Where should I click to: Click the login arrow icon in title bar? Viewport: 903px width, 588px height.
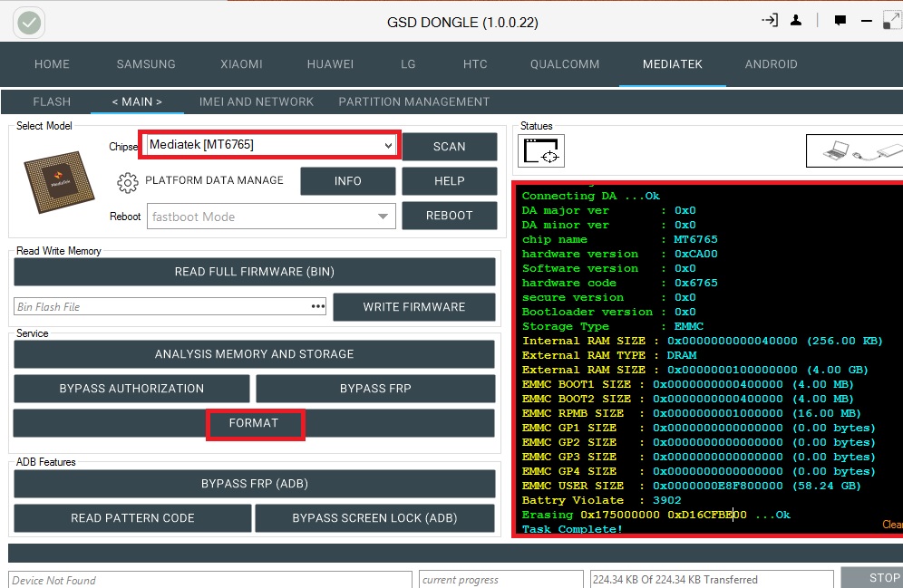pyautogui.click(x=770, y=21)
